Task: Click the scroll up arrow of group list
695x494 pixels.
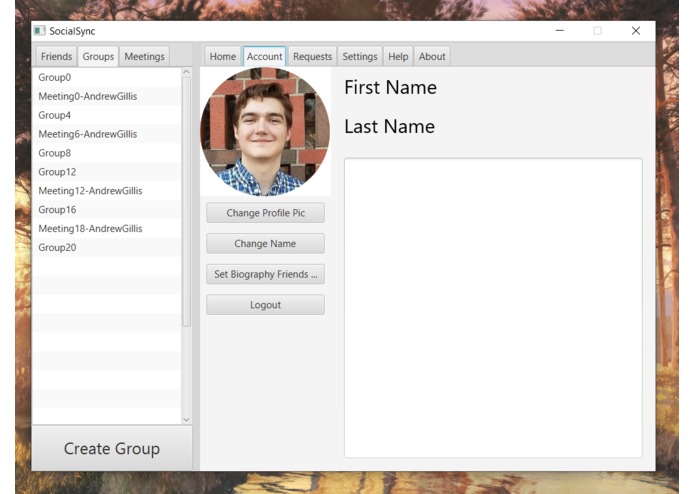Action: [186, 72]
